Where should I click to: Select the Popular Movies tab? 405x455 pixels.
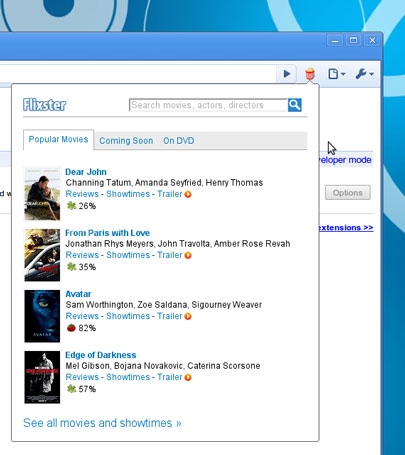coord(58,139)
